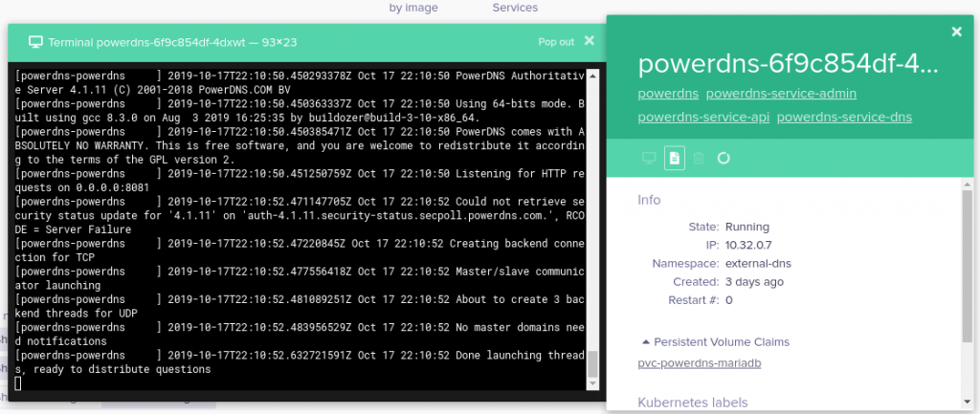Open the powerdns-service-api link
This screenshot has height=414, width=980.
click(703, 117)
